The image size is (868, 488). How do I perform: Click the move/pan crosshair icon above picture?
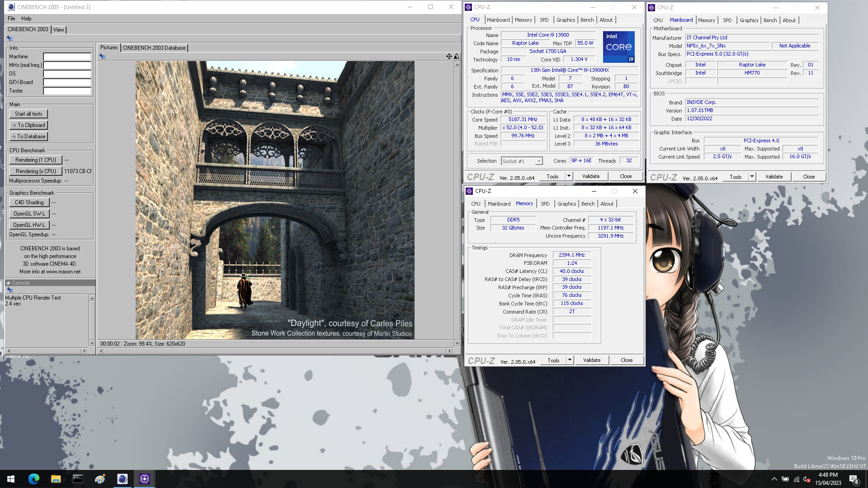pyautogui.click(x=449, y=56)
